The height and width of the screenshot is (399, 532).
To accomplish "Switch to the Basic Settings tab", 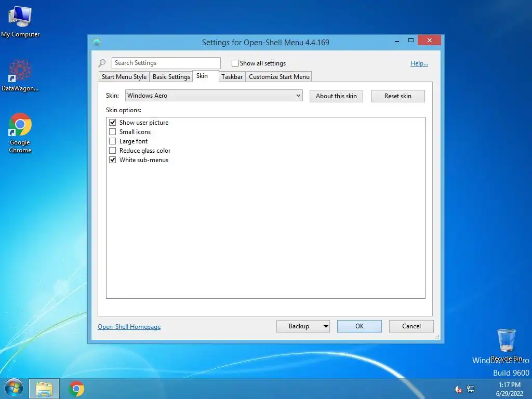I will (171, 77).
